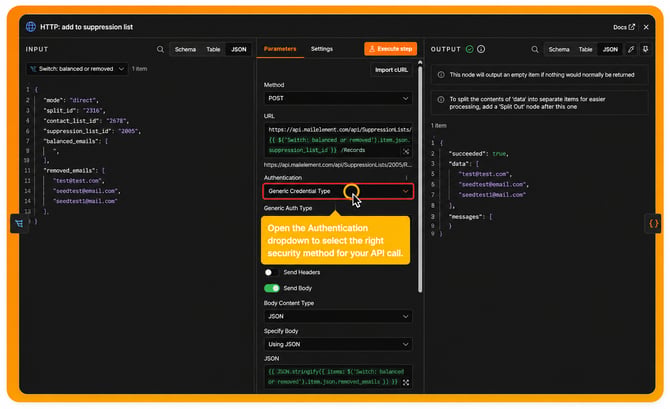Screen dimensions: 670x409
Task: Switch OUTPUT view to Table
Action: (x=585, y=49)
